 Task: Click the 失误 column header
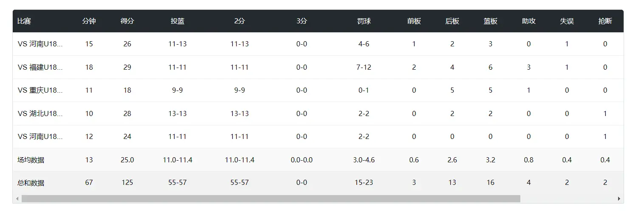coord(567,21)
